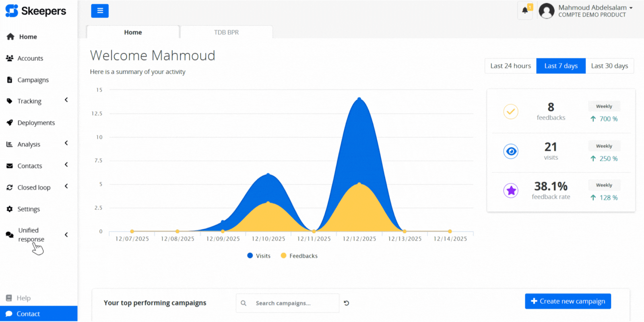Switch to the TDB BPR tab

[226, 32]
